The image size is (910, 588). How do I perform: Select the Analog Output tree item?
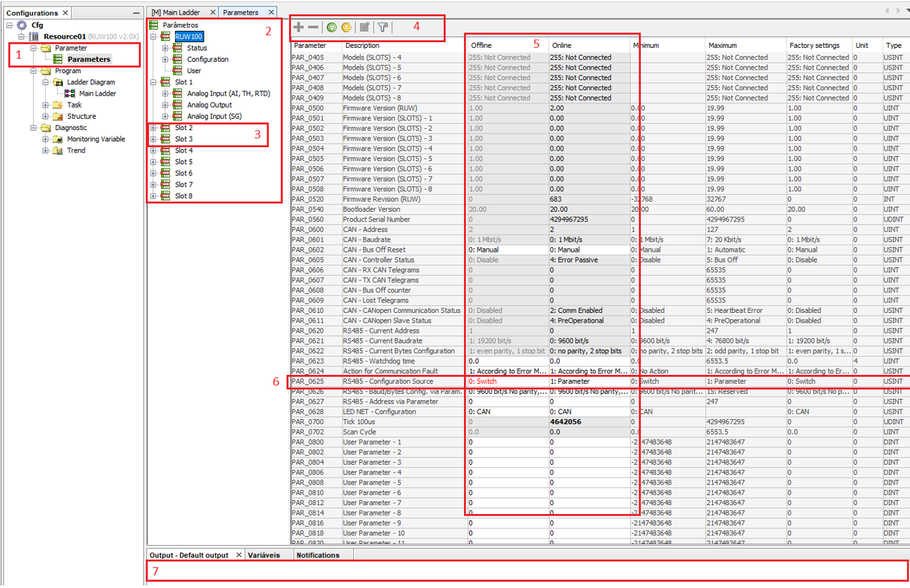tap(209, 105)
